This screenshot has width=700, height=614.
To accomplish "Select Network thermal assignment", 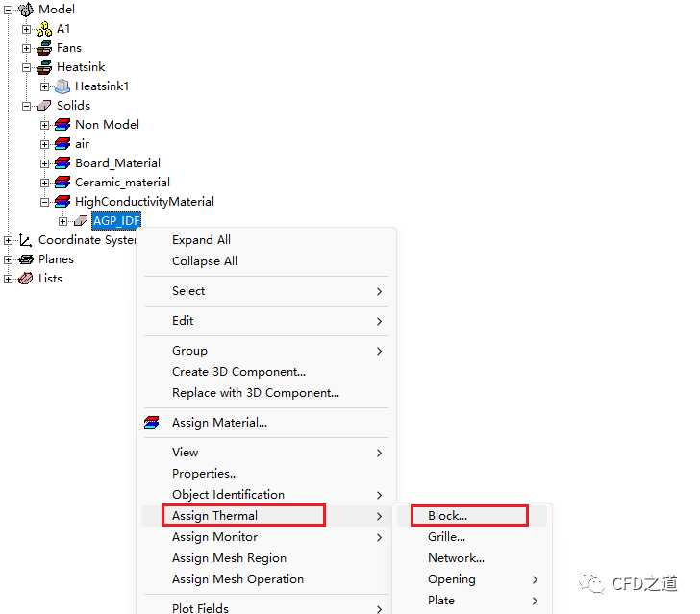I will tap(472, 557).
